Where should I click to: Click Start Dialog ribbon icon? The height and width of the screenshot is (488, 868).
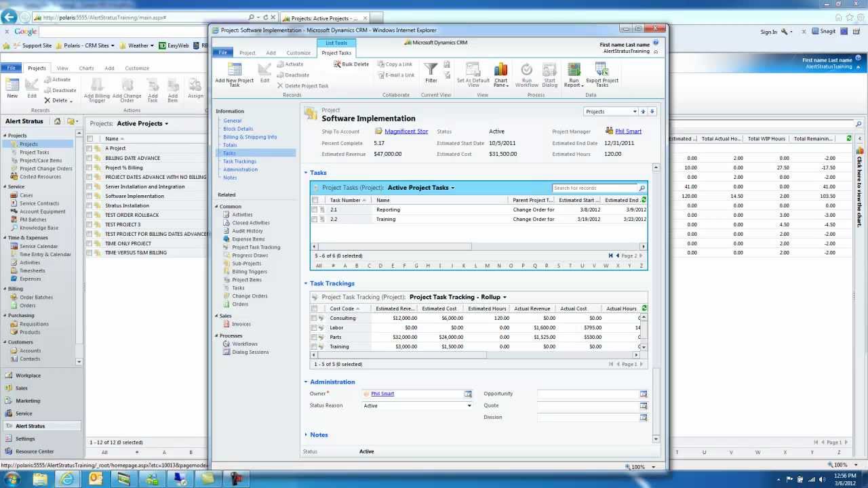550,75
